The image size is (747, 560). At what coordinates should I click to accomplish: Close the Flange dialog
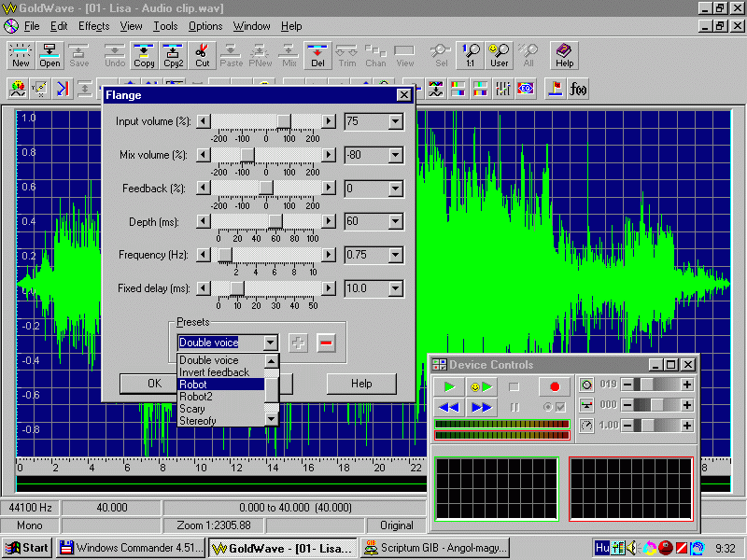[x=404, y=95]
